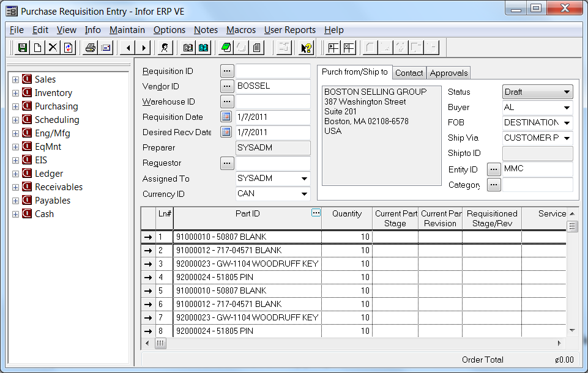Click Quantity cell on line 1
Screen dimensions: 588x373
(347, 237)
